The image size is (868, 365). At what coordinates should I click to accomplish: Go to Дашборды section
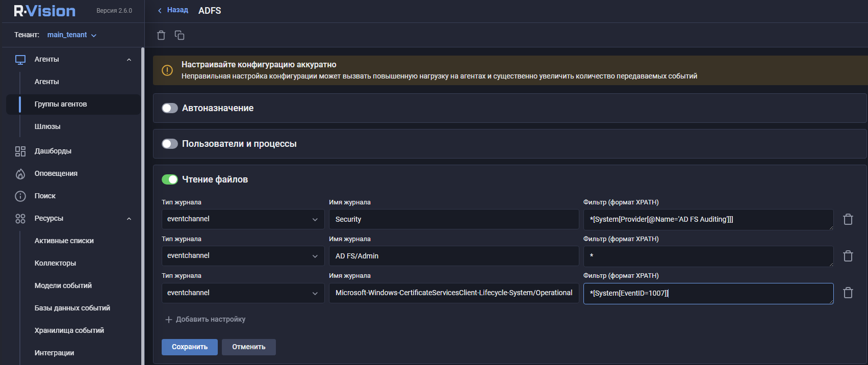(x=53, y=151)
